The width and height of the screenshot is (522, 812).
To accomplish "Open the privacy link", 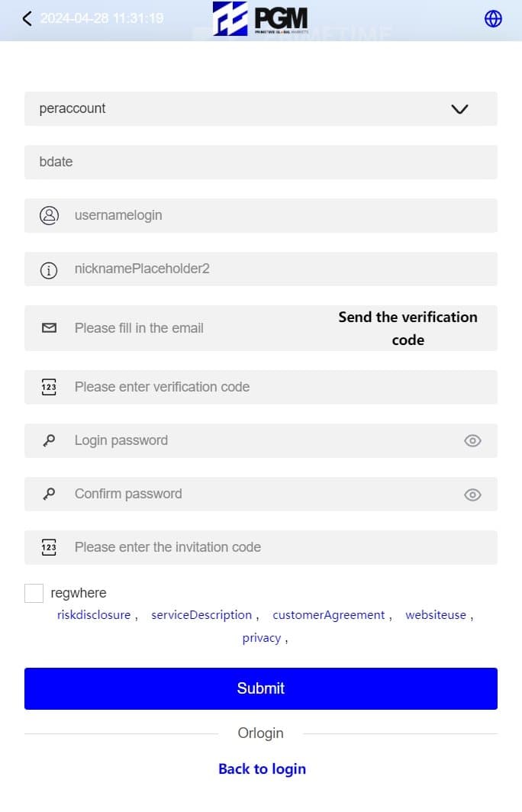I will 262,638.
